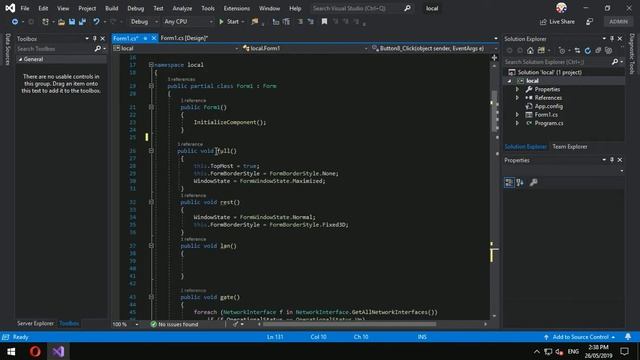Click Add to Source Control in status bar
The image size is (640, 360).
click(x=580, y=337)
